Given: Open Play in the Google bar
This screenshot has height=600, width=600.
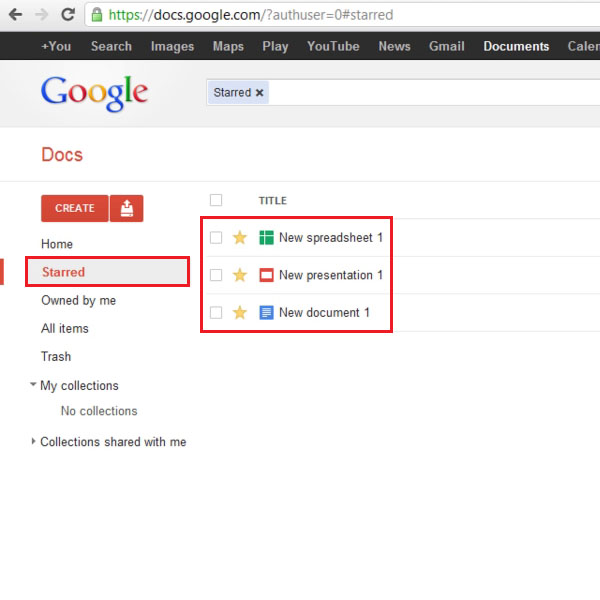Looking at the screenshot, I should pyautogui.click(x=275, y=46).
